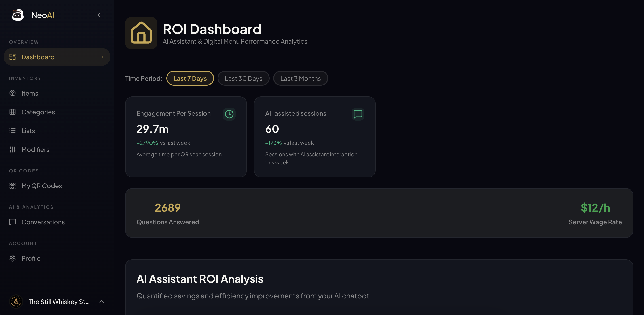Screen dimensions: 644x315
Task: Click the Engagement Per Session label
Action: coord(174,113)
